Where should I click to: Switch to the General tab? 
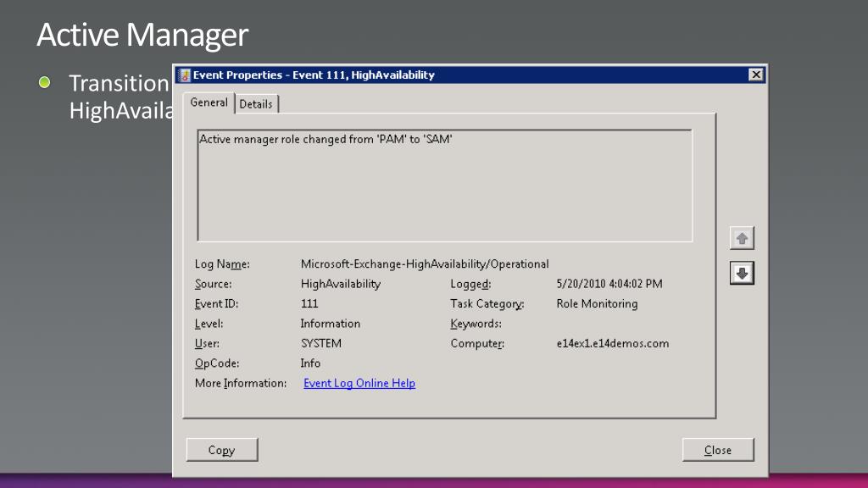(x=209, y=103)
